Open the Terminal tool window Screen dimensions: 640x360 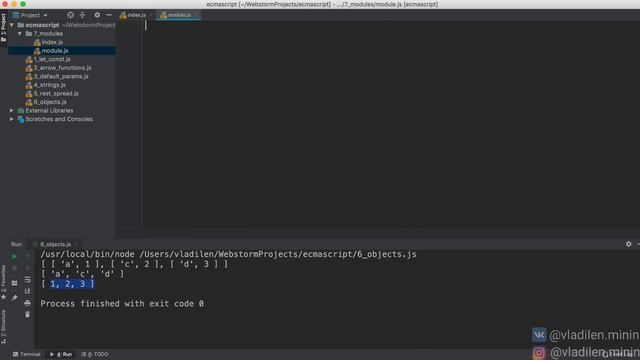click(27, 354)
